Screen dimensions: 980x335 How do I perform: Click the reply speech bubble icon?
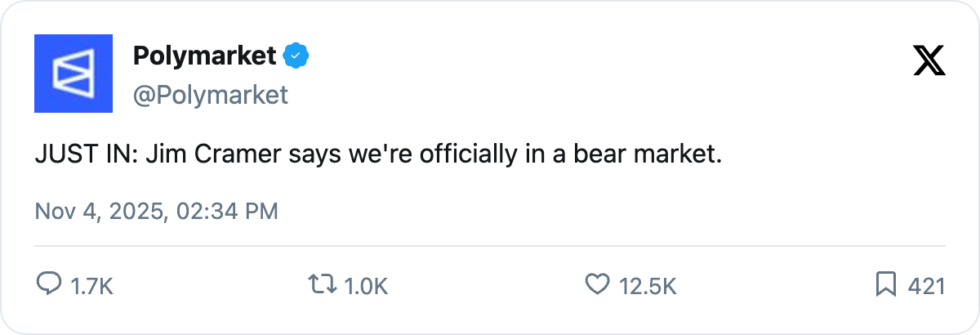(49, 284)
